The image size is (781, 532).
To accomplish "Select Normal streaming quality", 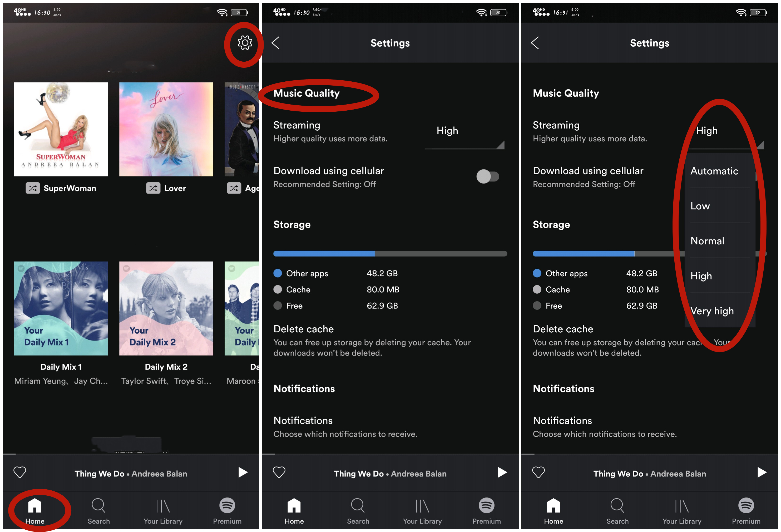I will click(x=719, y=241).
